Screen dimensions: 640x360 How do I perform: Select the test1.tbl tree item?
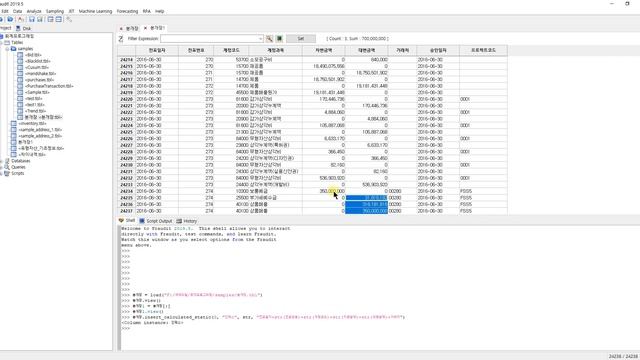(34, 104)
